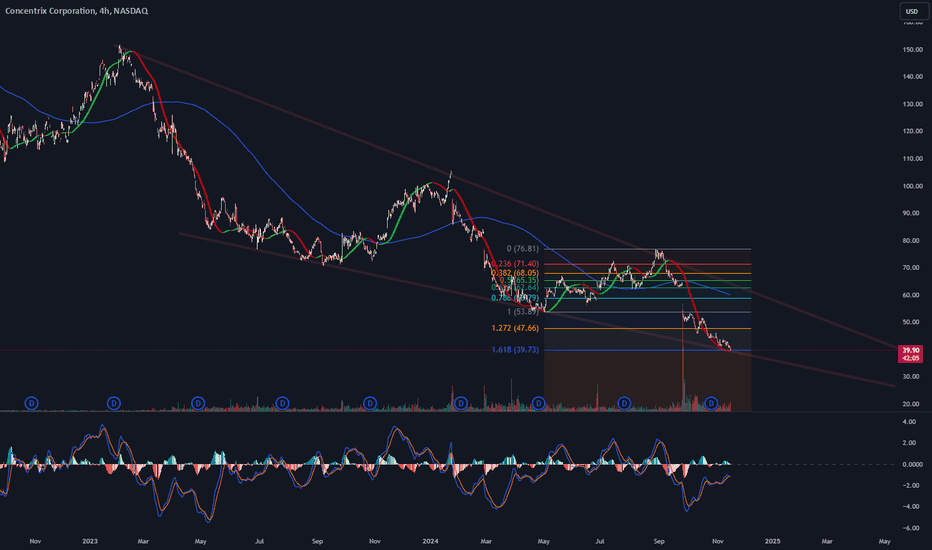Click the USD currency button
This screenshot has height=550, width=932.
click(912, 11)
